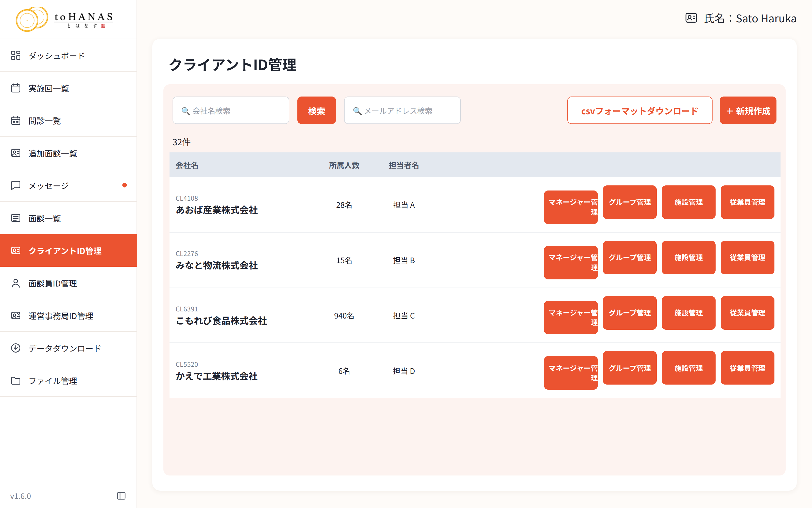
Task: Click the 所属人数 column header
Action: click(344, 165)
